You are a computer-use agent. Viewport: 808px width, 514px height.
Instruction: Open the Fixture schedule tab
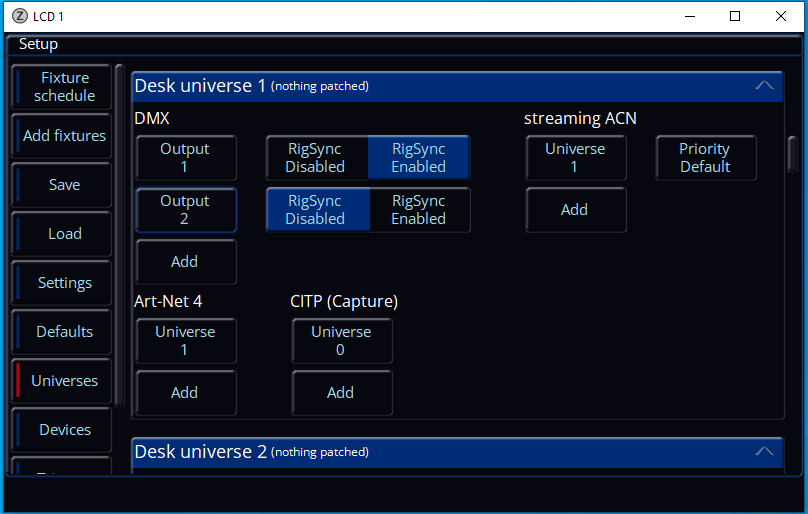coord(64,87)
